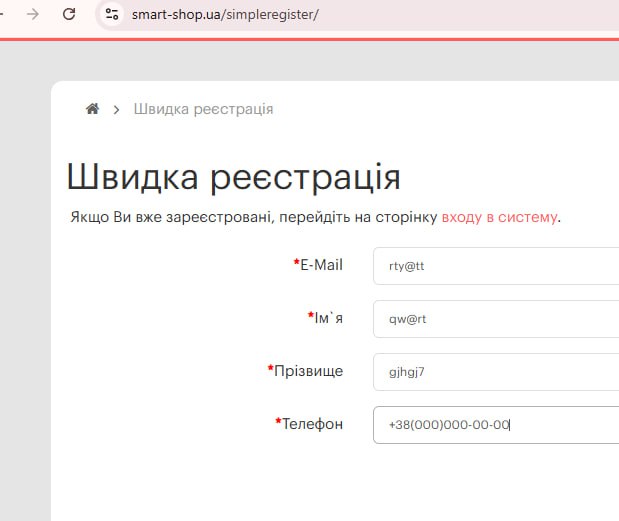Click the 'Телефон' field label

(312, 424)
